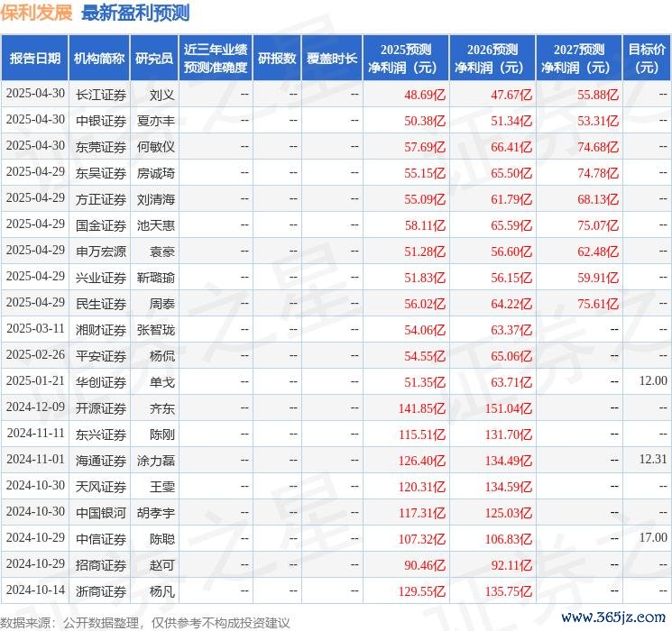Select the 东兴证券 institution cell
Viewport: 672px width, 631px height.
pyautogui.click(x=101, y=434)
